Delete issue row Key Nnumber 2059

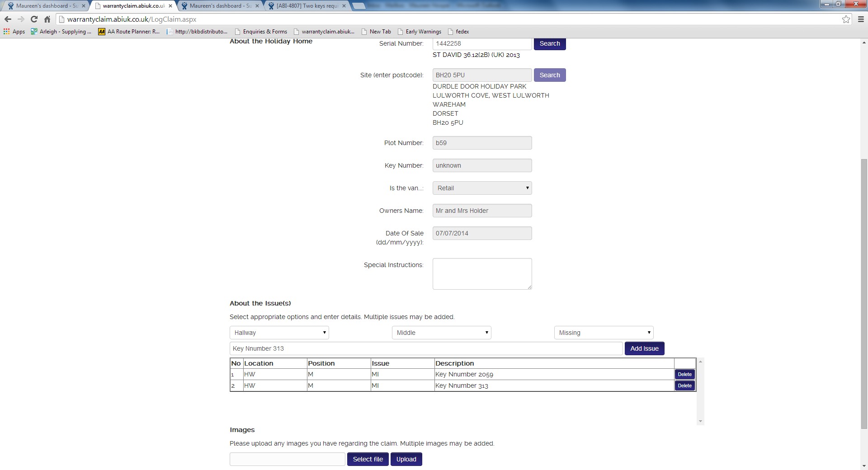(684, 374)
